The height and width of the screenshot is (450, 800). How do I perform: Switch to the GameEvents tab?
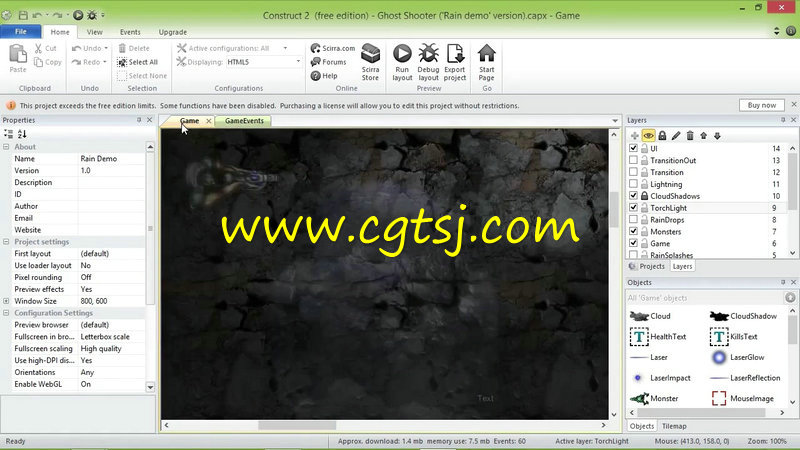click(244, 121)
